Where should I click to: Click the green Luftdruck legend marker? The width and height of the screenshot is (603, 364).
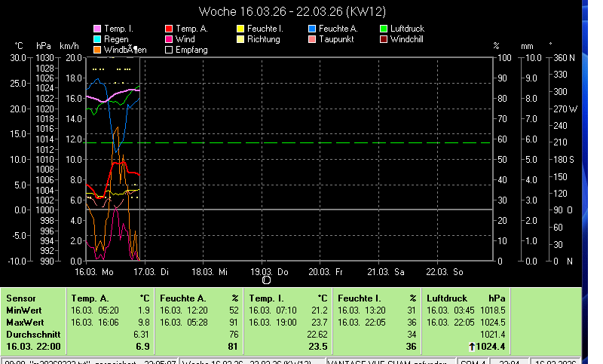click(384, 29)
